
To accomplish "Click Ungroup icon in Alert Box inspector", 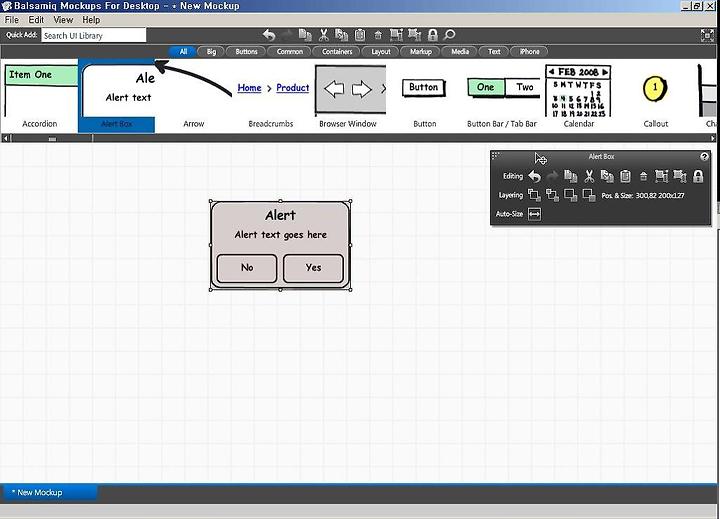I will 680,176.
